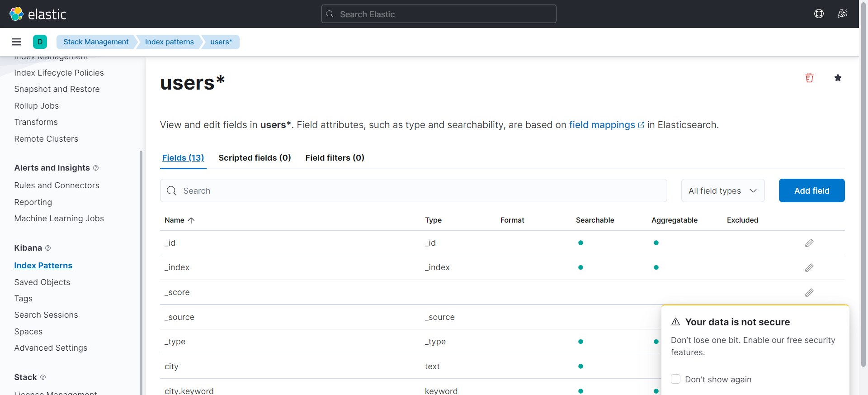Click the Alerts and Insights help icon
The image size is (868, 395).
click(x=96, y=168)
